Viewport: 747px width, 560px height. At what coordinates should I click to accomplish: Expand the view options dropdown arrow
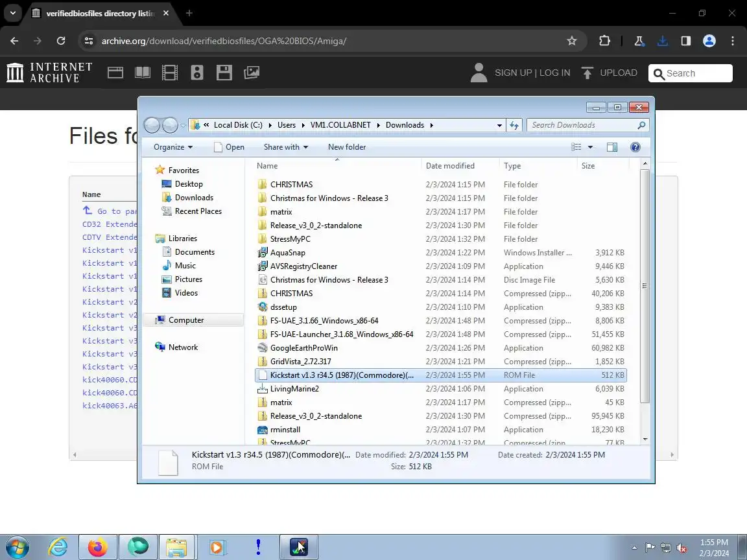click(x=590, y=147)
